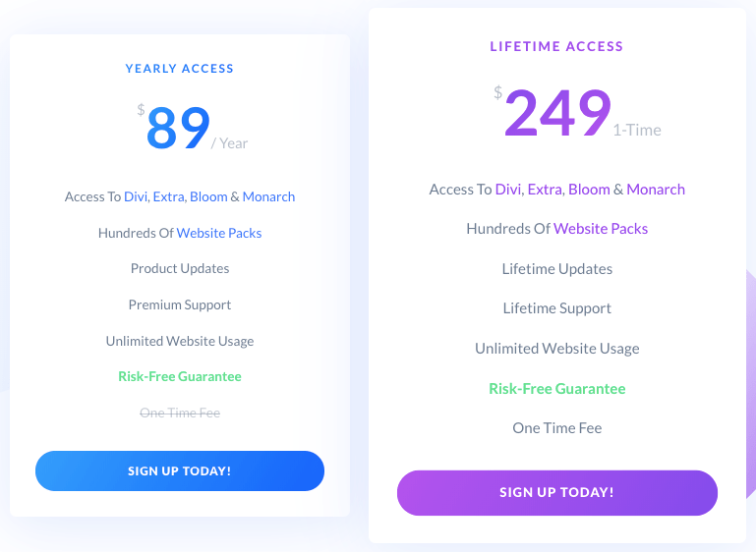Click the Lifetime Updates feature text
The image size is (756, 552).
pyautogui.click(x=557, y=269)
